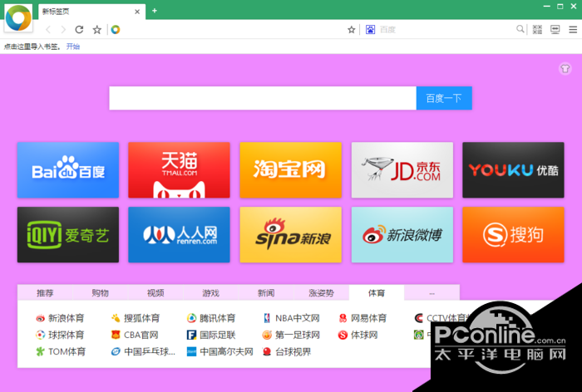
Task: Open the QR code toolbar icon
Action: coord(537,30)
